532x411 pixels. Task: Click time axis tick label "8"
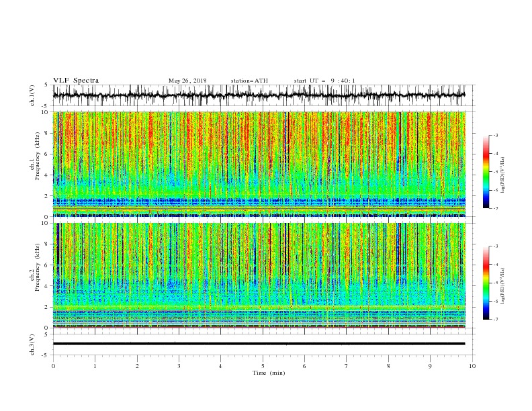click(x=388, y=366)
